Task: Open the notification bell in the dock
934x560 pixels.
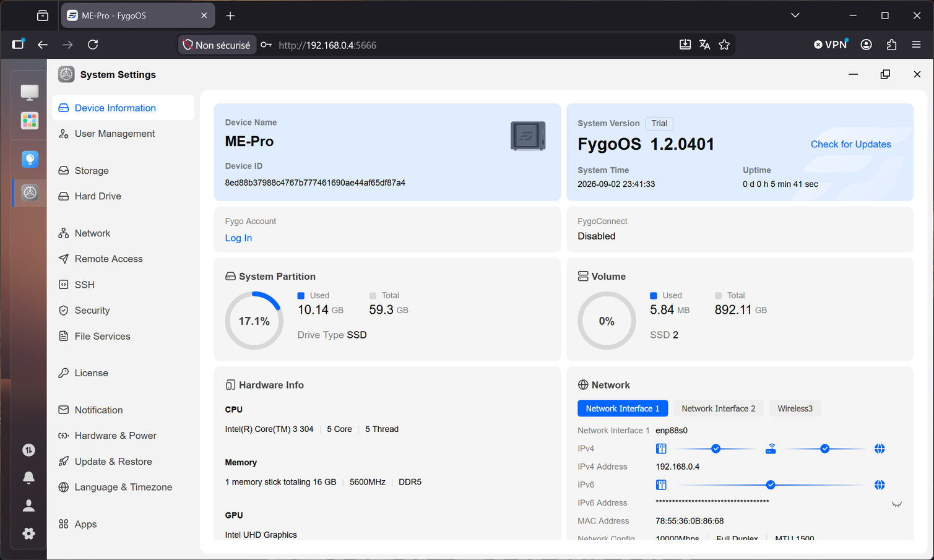Action: [x=28, y=478]
